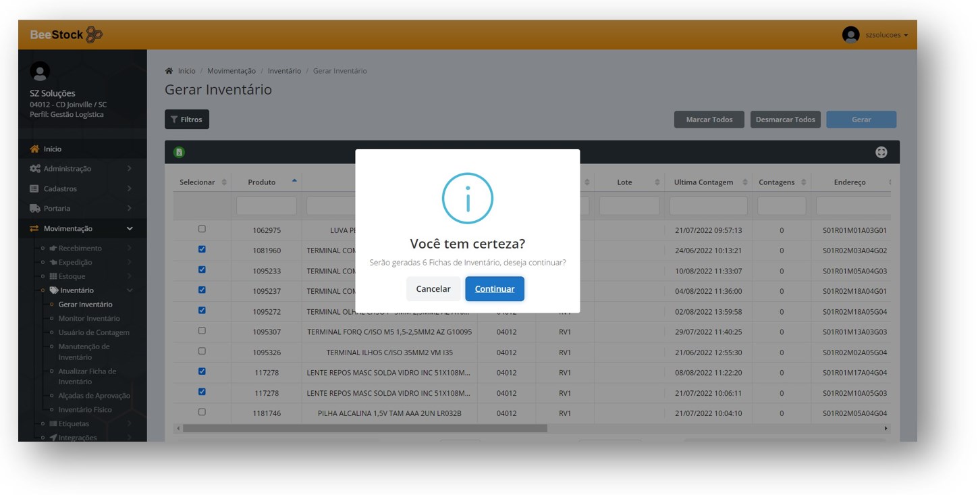
Task: Uncheck the checkbox for product 1081960
Action: 202,250
